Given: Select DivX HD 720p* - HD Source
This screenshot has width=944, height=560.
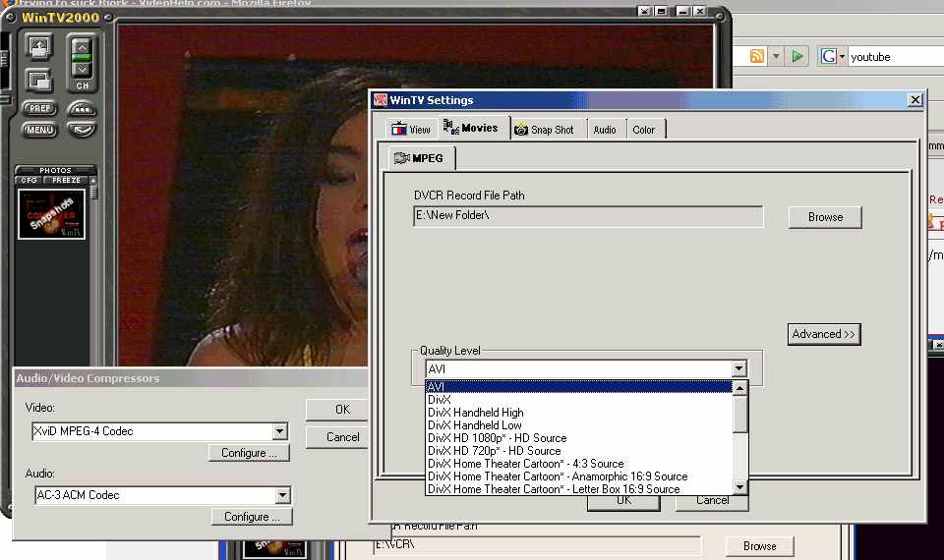Looking at the screenshot, I should (x=578, y=451).
